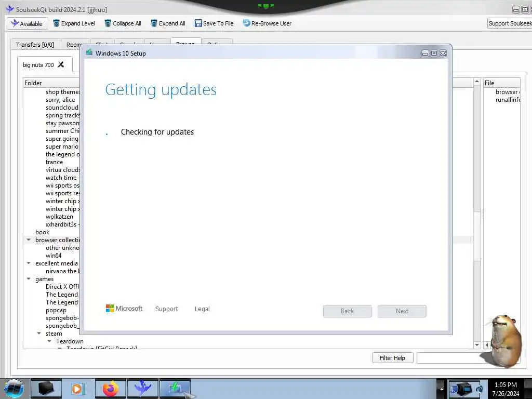Select the win64 folder
Screen dimensions: 532x399
[54, 256]
